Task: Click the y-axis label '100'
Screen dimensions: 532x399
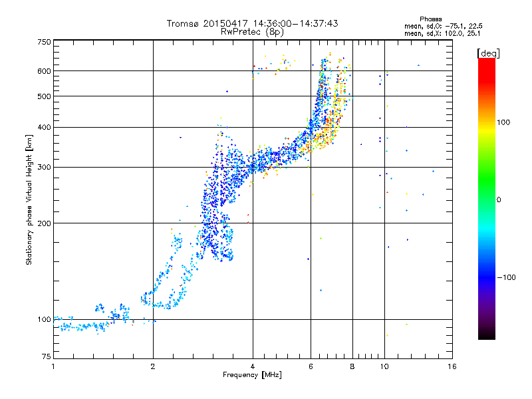Action: pos(44,319)
